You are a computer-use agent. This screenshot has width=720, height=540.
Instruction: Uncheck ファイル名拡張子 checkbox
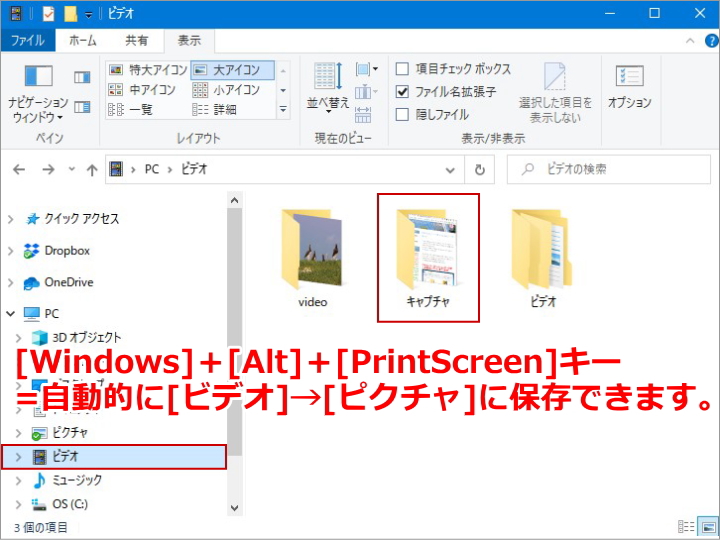coord(402,92)
